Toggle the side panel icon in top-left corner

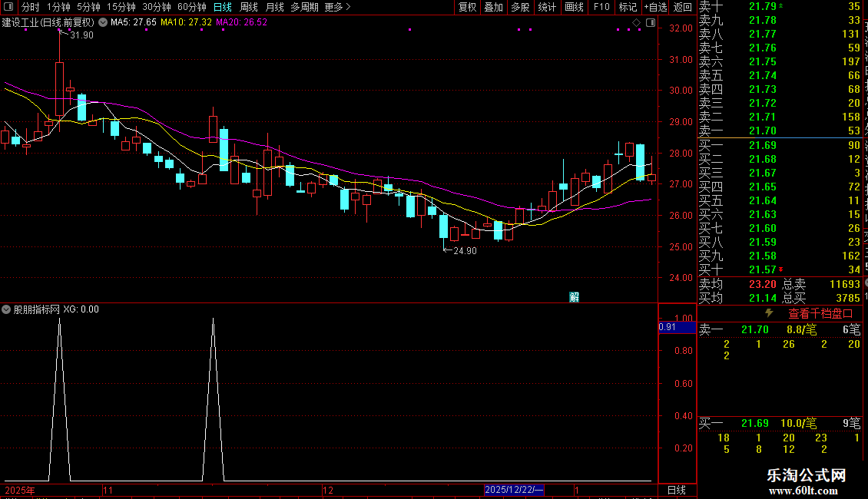(x=8, y=7)
